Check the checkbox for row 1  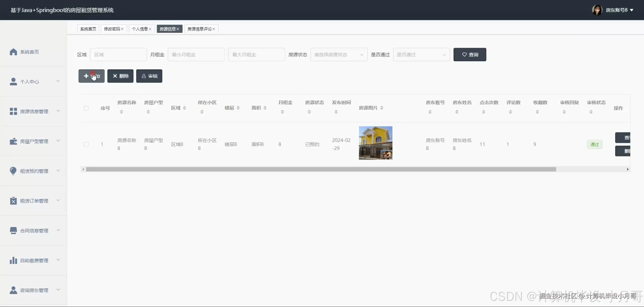86,144
